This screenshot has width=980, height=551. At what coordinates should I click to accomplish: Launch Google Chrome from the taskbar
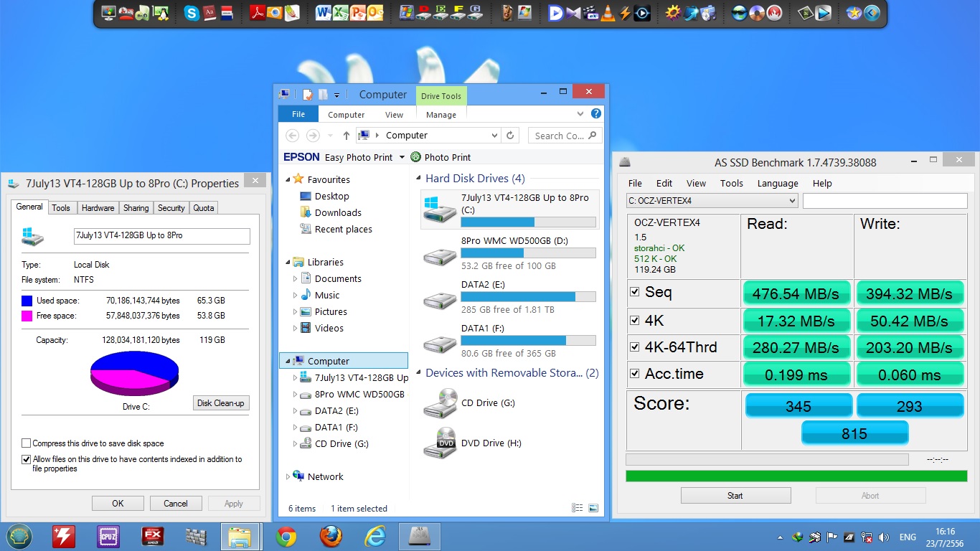click(x=286, y=536)
